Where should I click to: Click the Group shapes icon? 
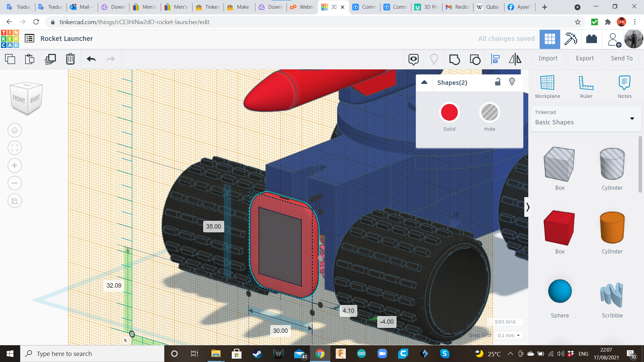[454, 59]
